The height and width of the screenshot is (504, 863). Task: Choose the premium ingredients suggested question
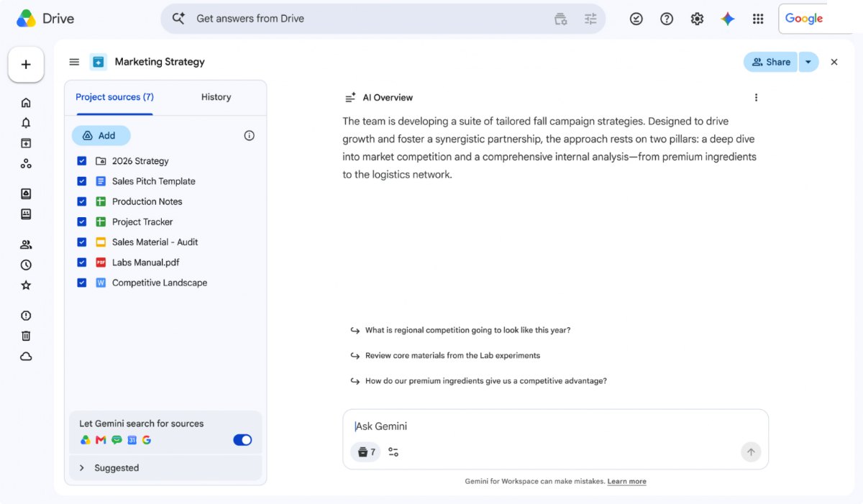click(486, 381)
